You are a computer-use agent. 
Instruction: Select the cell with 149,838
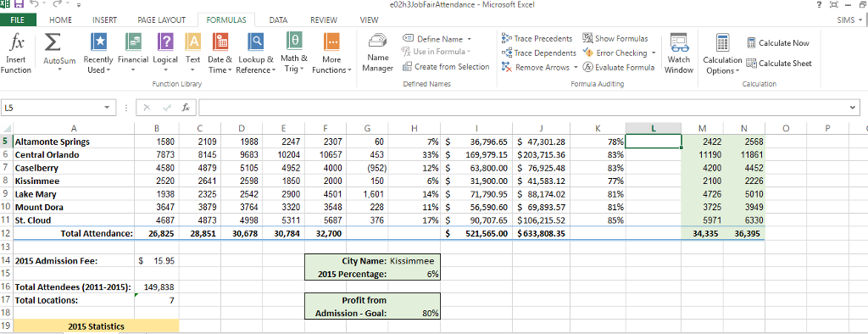(157, 287)
